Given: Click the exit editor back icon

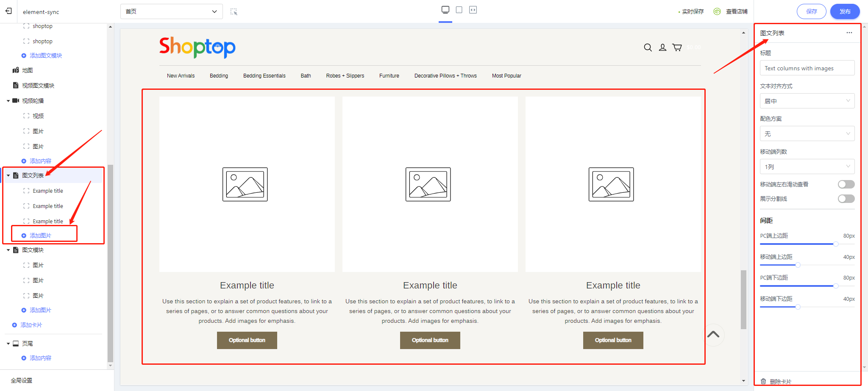Looking at the screenshot, I should 8,11.
